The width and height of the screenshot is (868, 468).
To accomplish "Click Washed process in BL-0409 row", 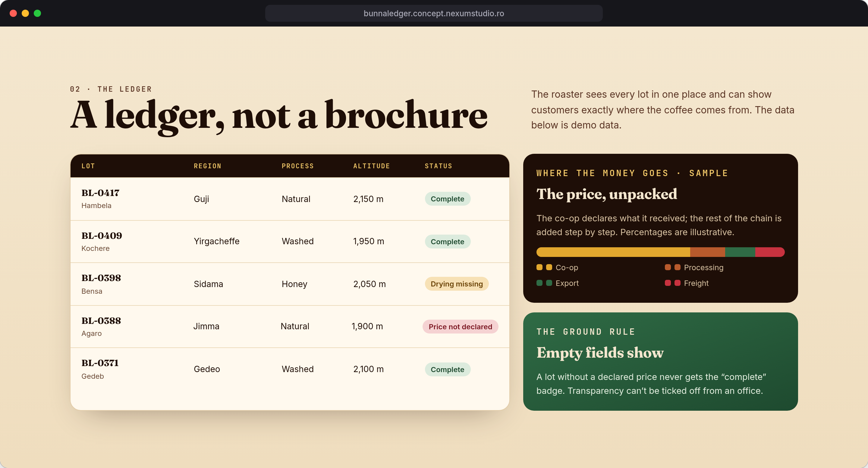I will [x=297, y=242].
